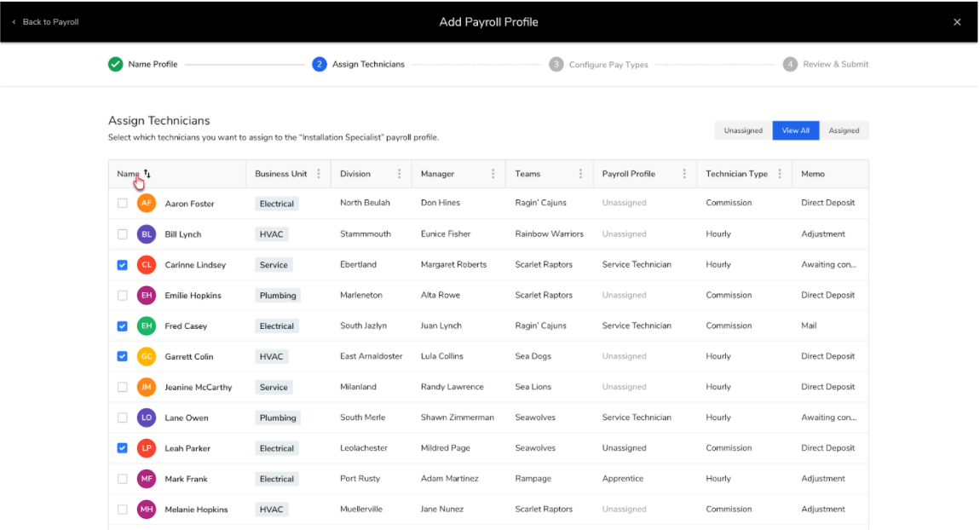Screen dimensions: 980x530
Task: Click the Service tag for Carinne Lindsey
Action: 274,265
